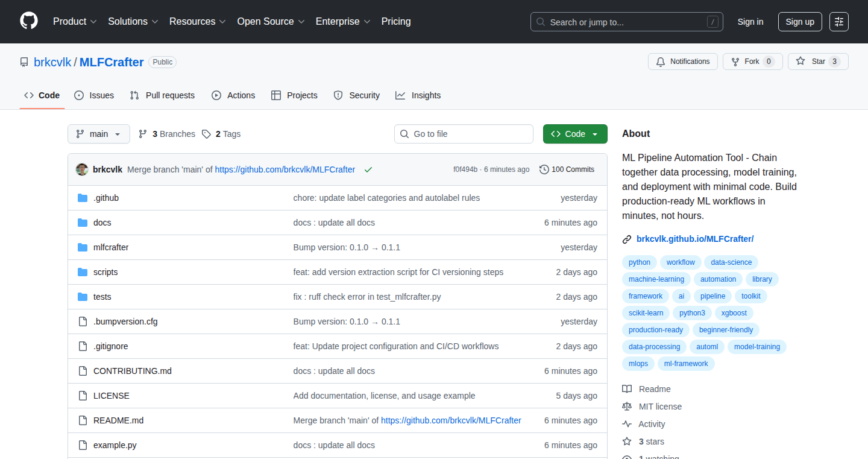Viewport: 868px width, 459px height.
Task: Click search magnifier in search box
Action: coord(541,22)
